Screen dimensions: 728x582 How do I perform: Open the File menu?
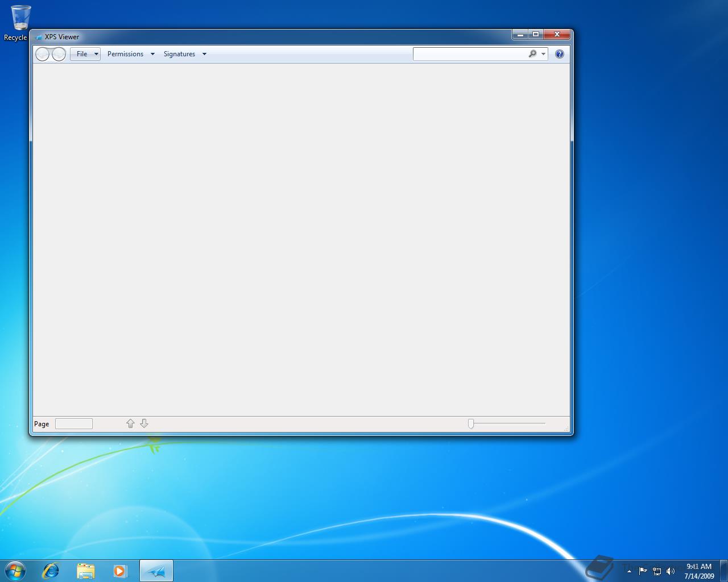pyautogui.click(x=85, y=54)
